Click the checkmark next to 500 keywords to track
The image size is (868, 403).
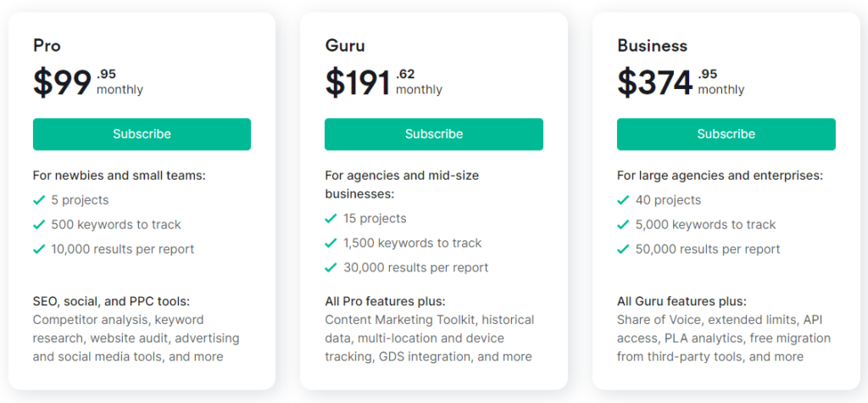(39, 225)
